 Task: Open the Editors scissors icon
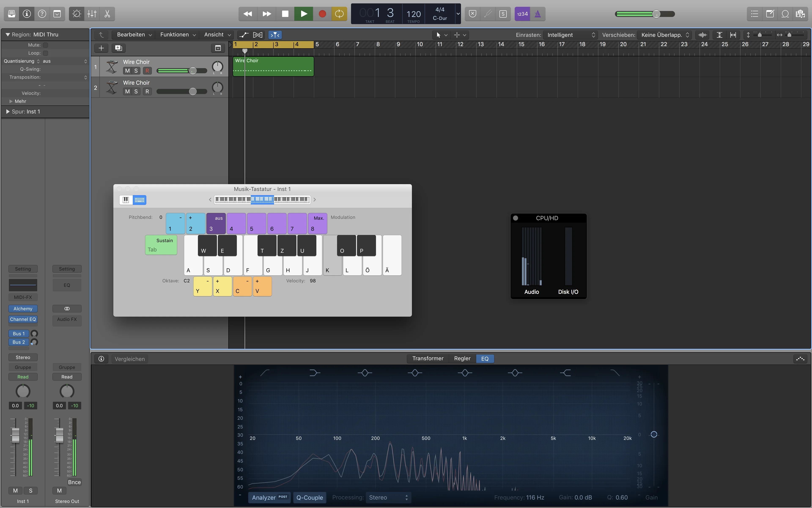(107, 14)
